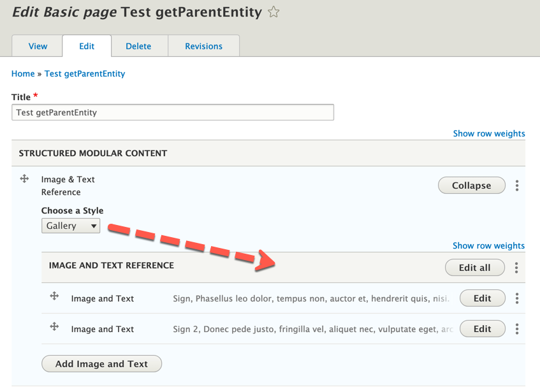Open the Choose a Style dropdown
Viewport: 540px width, 392px height.
click(71, 226)
